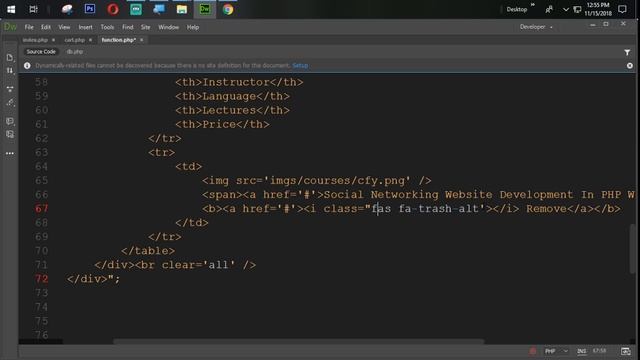Open the Site menu

(x=145, y=27)
